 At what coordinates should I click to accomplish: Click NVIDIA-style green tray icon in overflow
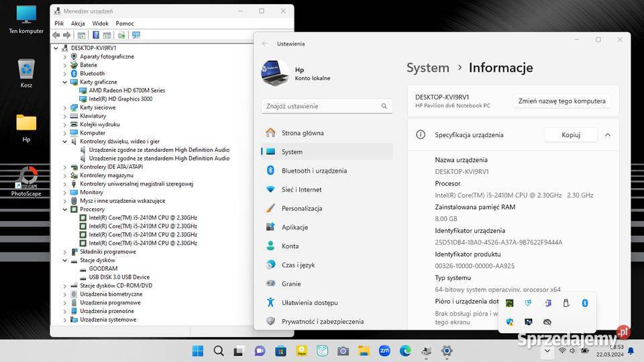[510, 303]
